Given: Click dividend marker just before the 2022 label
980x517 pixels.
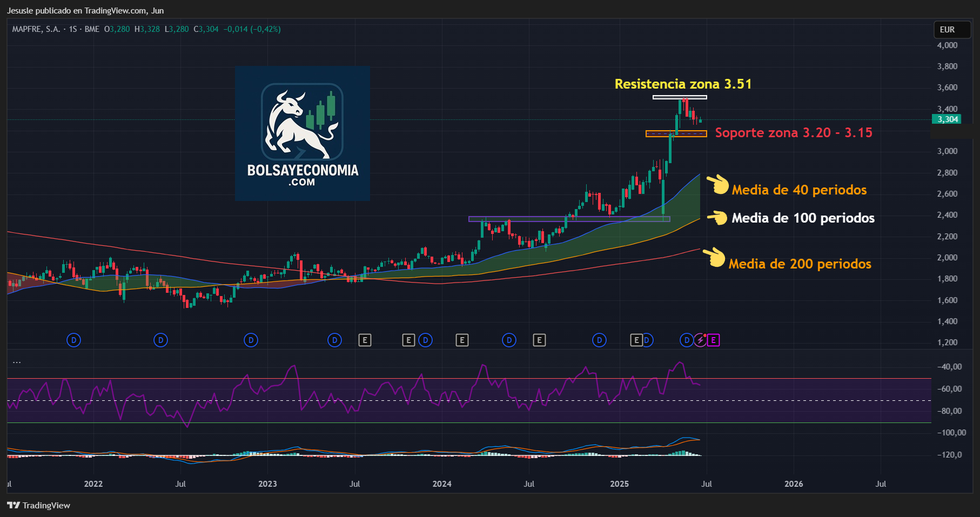Looking at the screenshot, I should [73, 340].
